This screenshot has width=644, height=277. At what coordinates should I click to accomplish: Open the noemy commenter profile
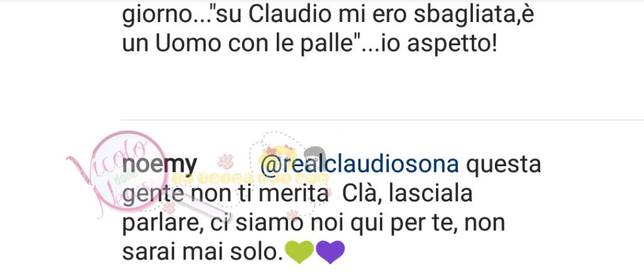(160, 165)
